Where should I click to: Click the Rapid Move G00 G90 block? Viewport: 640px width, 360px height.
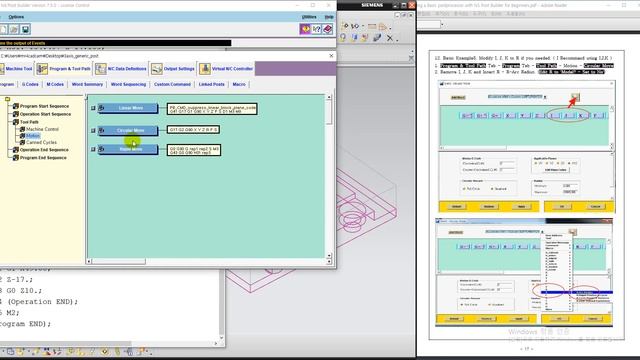[194, 150]
